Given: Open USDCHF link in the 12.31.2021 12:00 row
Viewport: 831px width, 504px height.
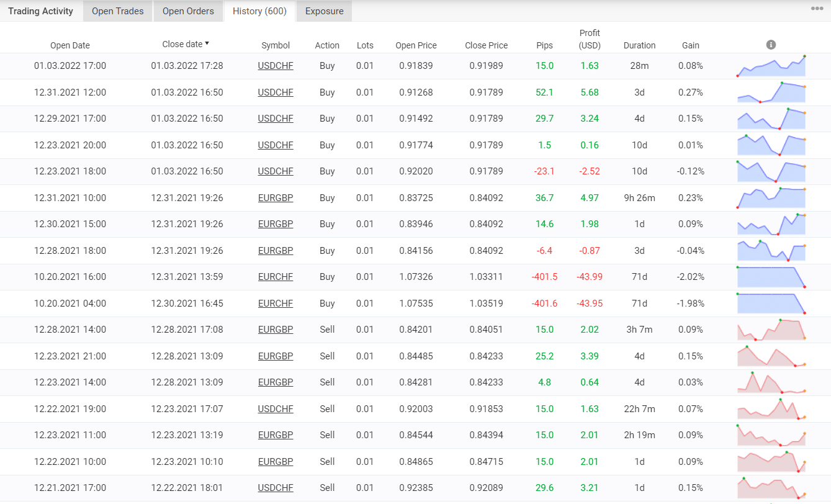Looking at the screenshot, I should pyautogui.click(x=276, y=92).
